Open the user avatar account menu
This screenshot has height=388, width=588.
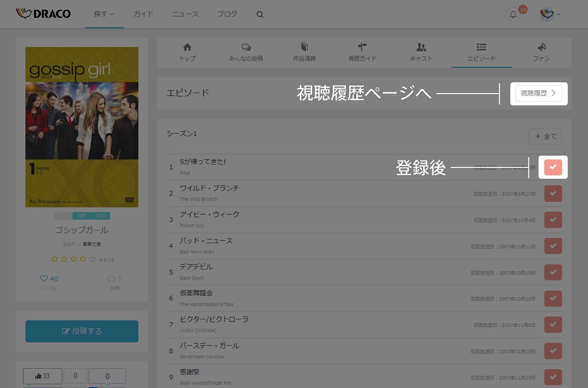pyautogui.click(x=550, y=15)
